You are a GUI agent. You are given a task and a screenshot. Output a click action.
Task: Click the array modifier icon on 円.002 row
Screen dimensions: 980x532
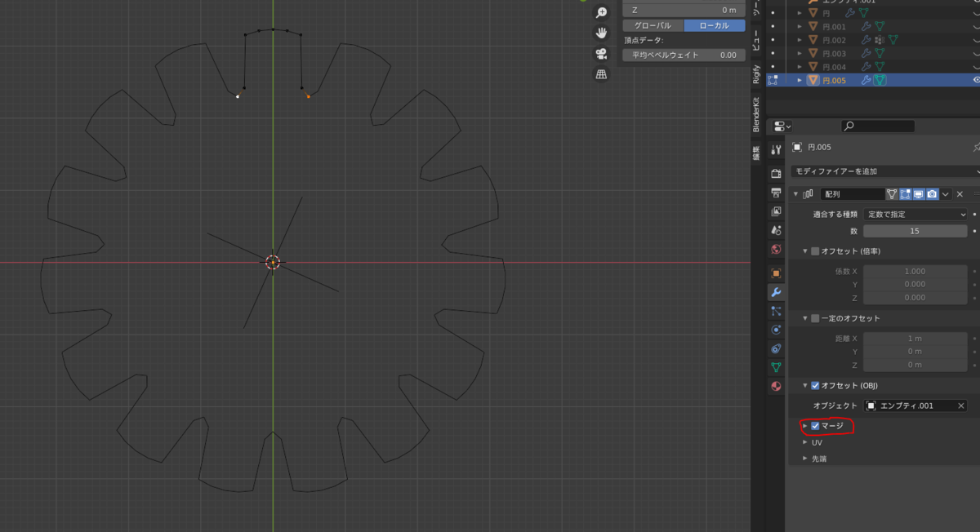click(879, 40)
